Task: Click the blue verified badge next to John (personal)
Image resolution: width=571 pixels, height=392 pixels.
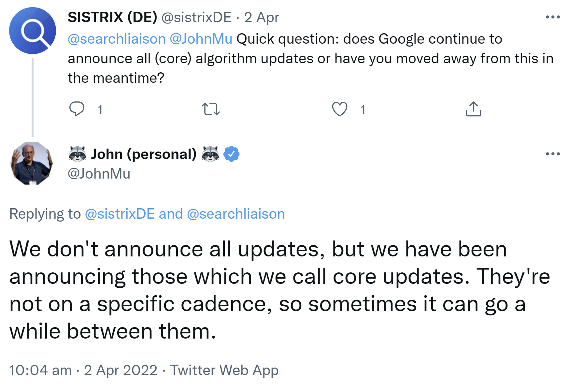Action: point(232,153)
